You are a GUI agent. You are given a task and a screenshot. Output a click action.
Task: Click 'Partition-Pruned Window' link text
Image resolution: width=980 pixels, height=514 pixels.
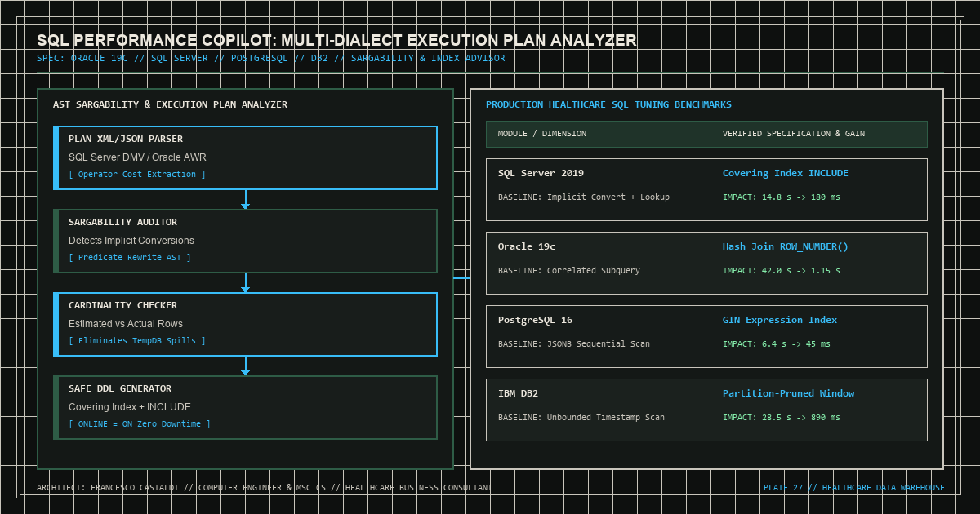pyautogui.click(x=789, y=393)
